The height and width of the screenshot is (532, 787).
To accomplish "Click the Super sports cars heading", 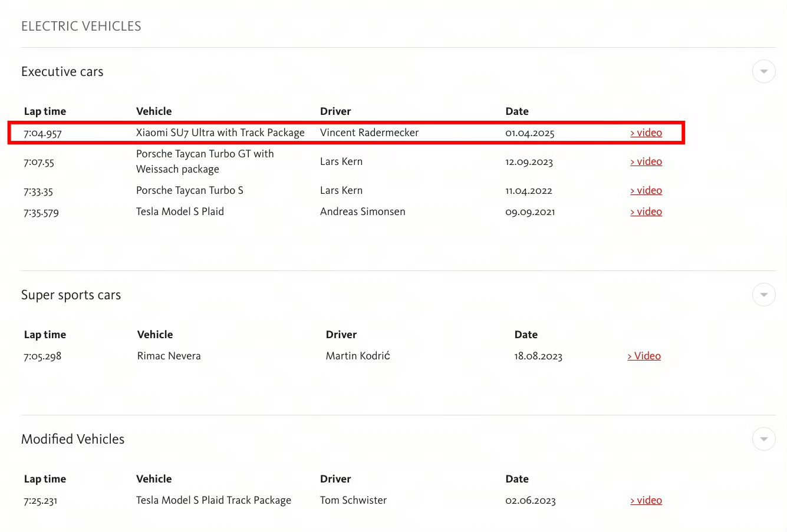I will [x=71, y=295].
